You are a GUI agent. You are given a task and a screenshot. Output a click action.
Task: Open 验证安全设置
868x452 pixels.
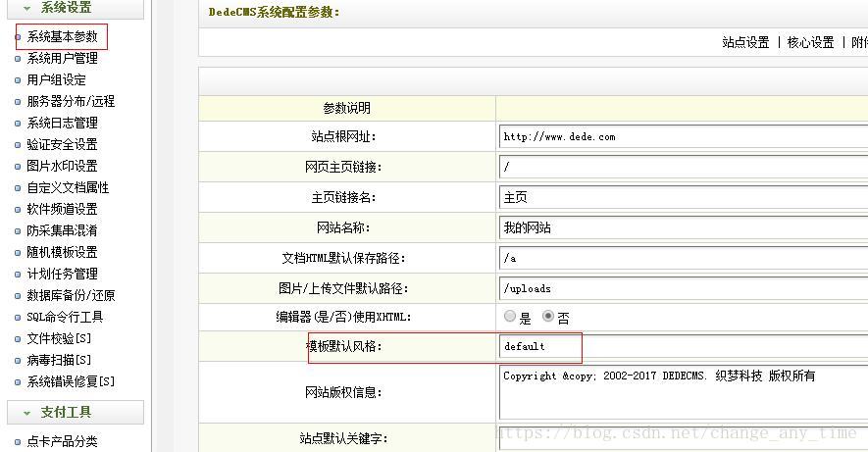62,144
